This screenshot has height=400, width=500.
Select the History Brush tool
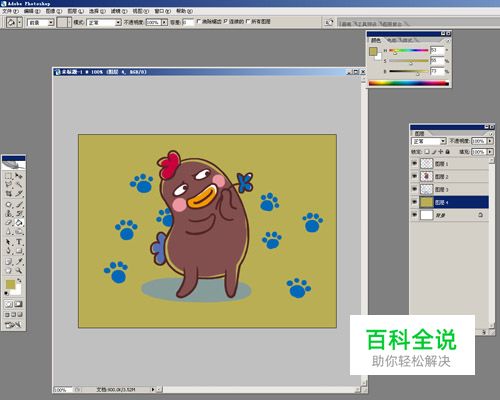[x=19, y=213]
